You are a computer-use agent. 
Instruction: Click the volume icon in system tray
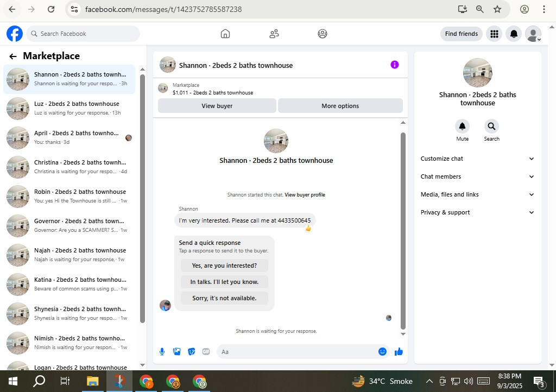pos(469,381)
